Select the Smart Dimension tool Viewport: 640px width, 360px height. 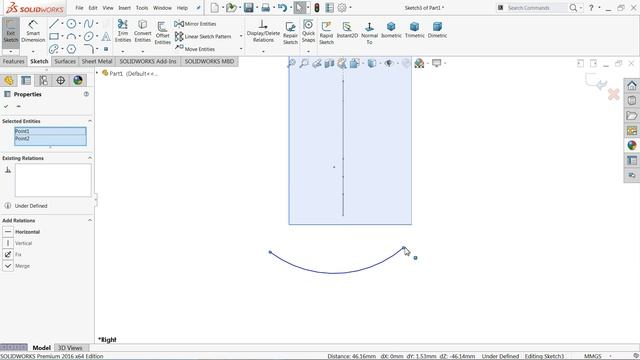pos(33,32)
